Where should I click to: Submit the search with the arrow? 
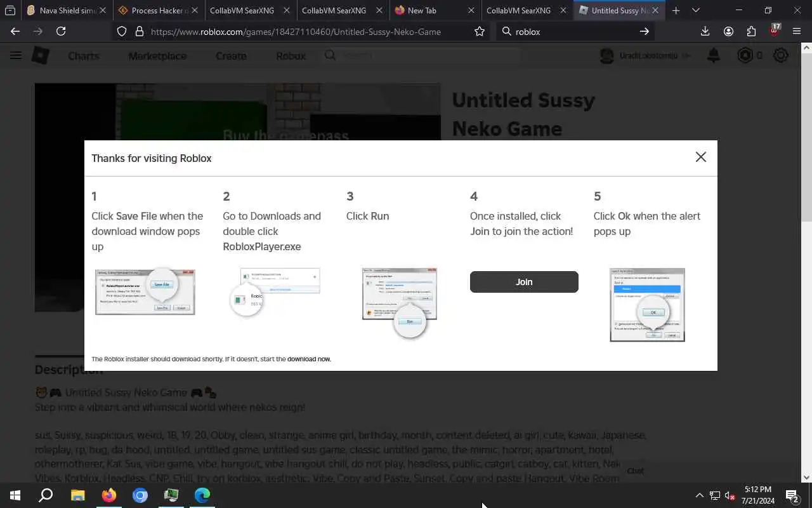(x=644, y=31)
